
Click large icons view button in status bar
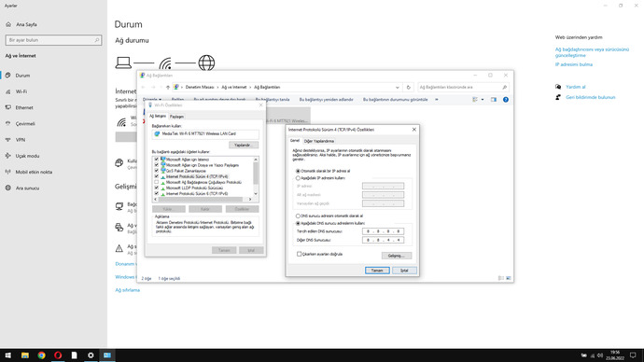509,278
